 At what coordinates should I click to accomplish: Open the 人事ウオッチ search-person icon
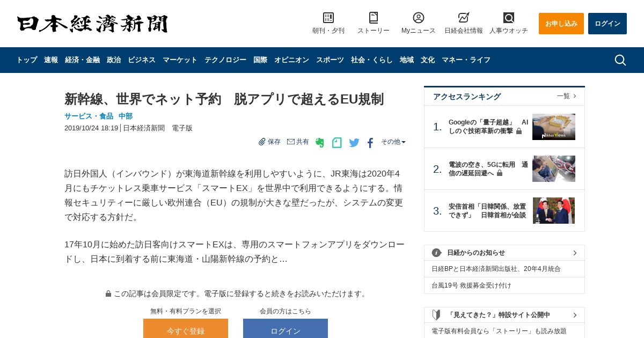coord(509,18)
